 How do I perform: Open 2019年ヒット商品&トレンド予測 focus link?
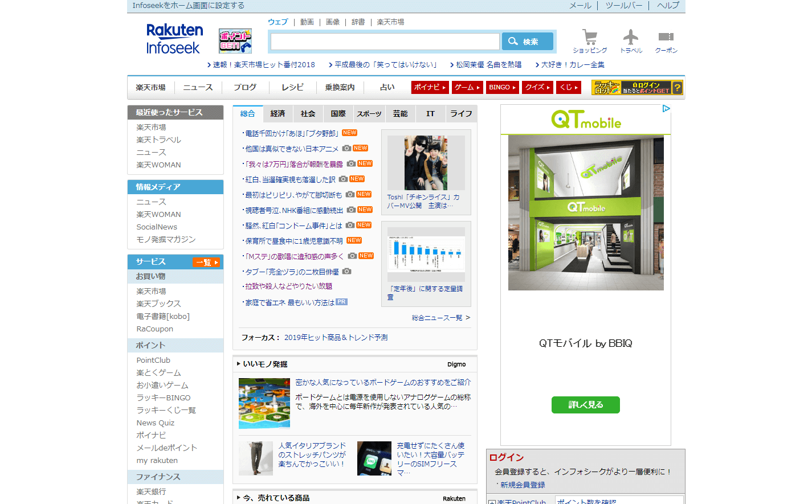pos(336,338)
